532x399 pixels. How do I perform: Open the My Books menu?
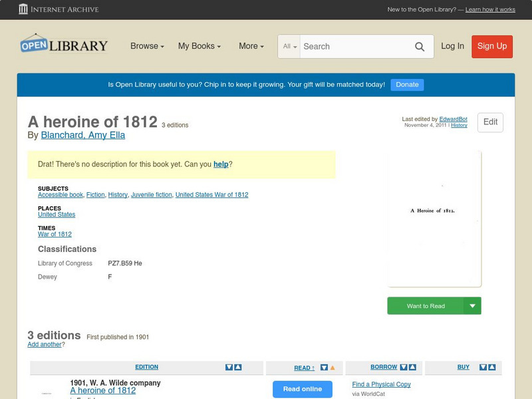(201, 47)
